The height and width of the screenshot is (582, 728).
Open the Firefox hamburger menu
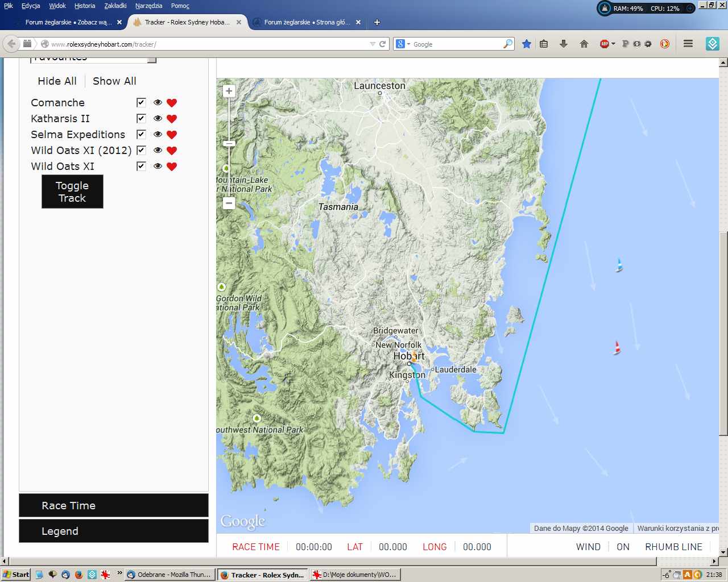[x=688, y=44]
